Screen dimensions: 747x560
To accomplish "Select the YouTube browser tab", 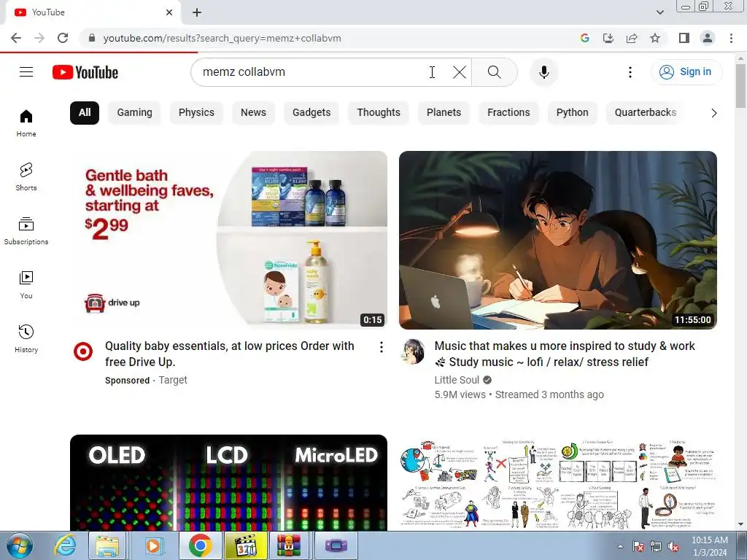I will 93,12.
